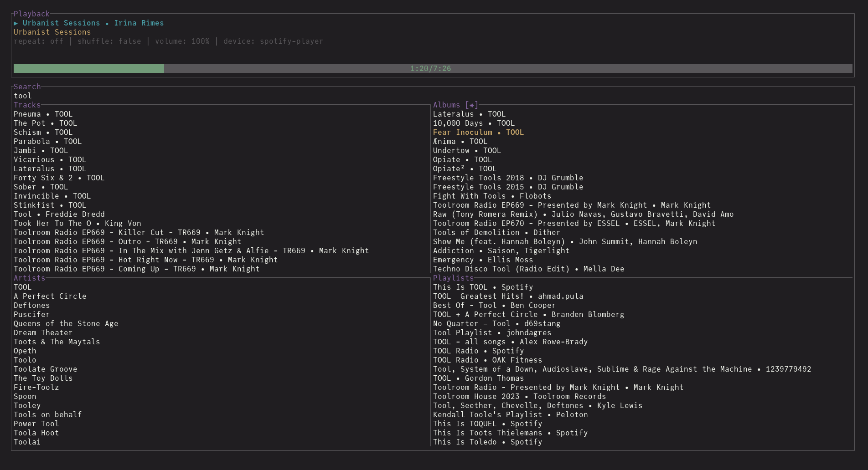Select the Artists panel header

point(29,278)
